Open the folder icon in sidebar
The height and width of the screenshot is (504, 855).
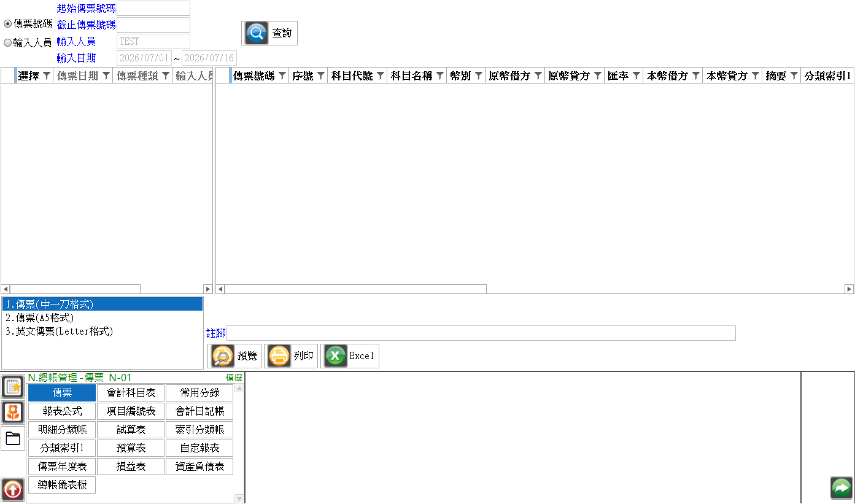click(13, 438)
